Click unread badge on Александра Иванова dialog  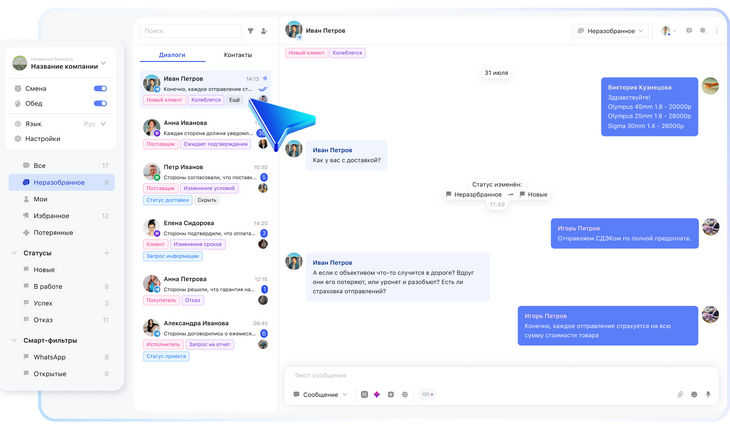pyautogui.click(x=264, y=333)
